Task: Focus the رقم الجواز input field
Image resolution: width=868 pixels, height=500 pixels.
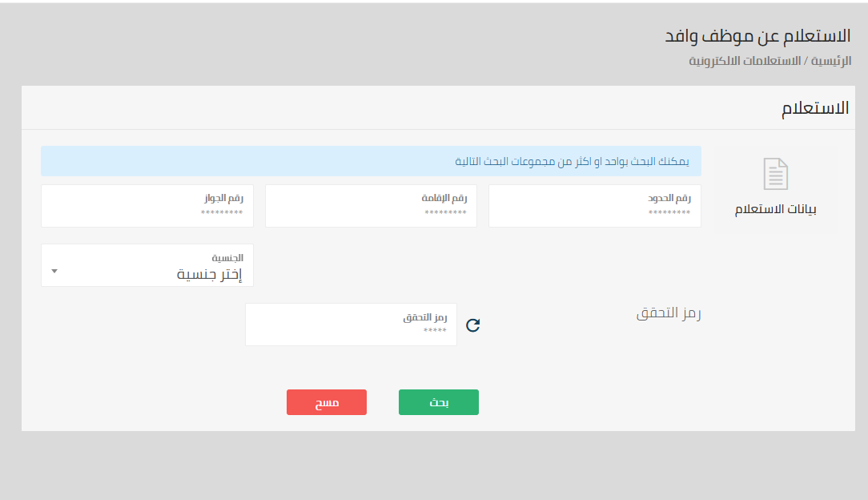Action: [x=147, y=206]
